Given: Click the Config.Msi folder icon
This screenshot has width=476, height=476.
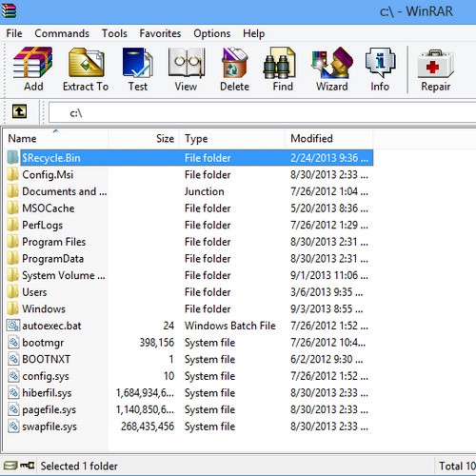Looking at the screenshot, I should click(x=12, y=174).
